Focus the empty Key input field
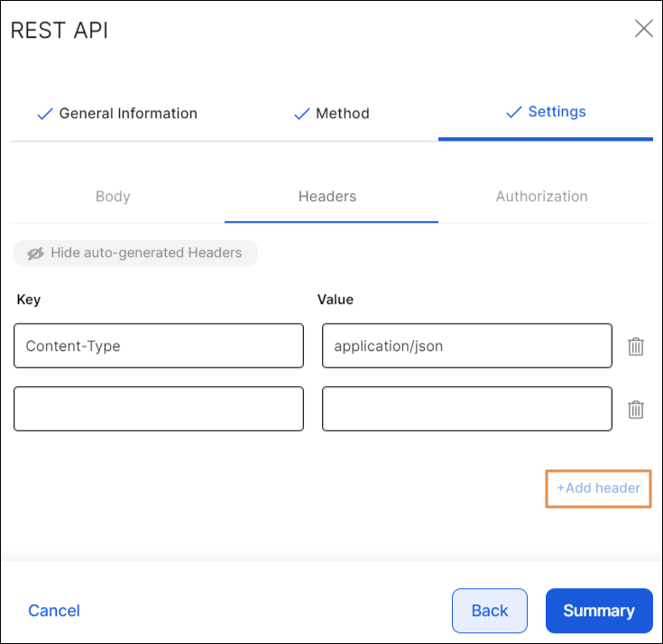663x644 pixels. point(159,409)
